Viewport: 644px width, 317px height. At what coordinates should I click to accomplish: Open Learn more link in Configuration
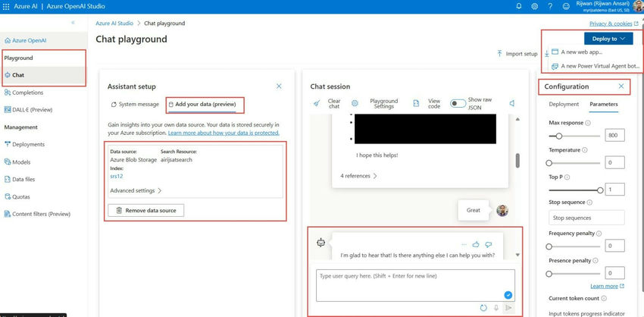(607, 286)
